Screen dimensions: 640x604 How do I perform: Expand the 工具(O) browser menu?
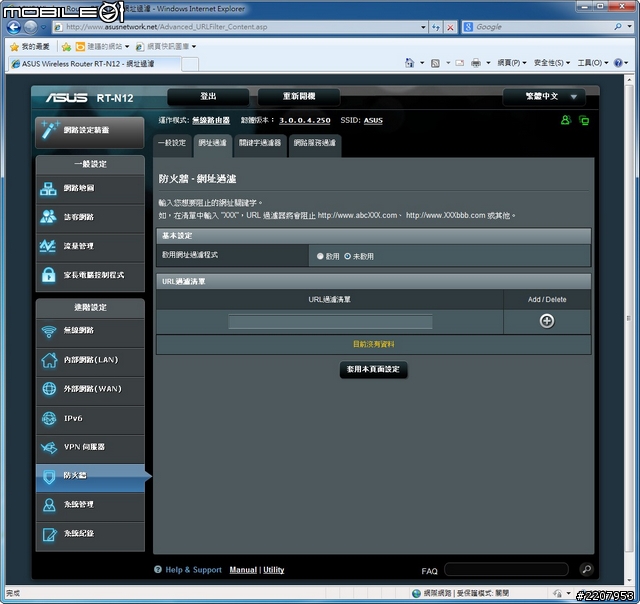click(x=591, y=63)
